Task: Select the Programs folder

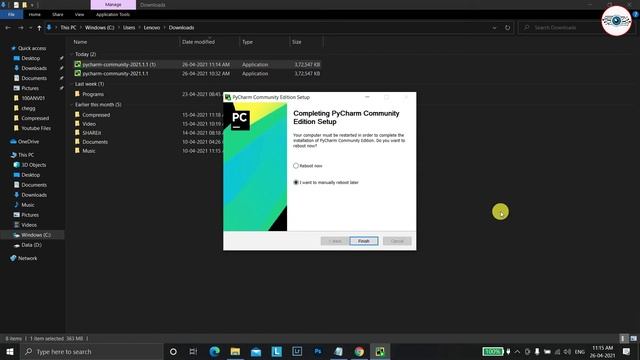Action: pyautogui.click(x=93, y=94)
